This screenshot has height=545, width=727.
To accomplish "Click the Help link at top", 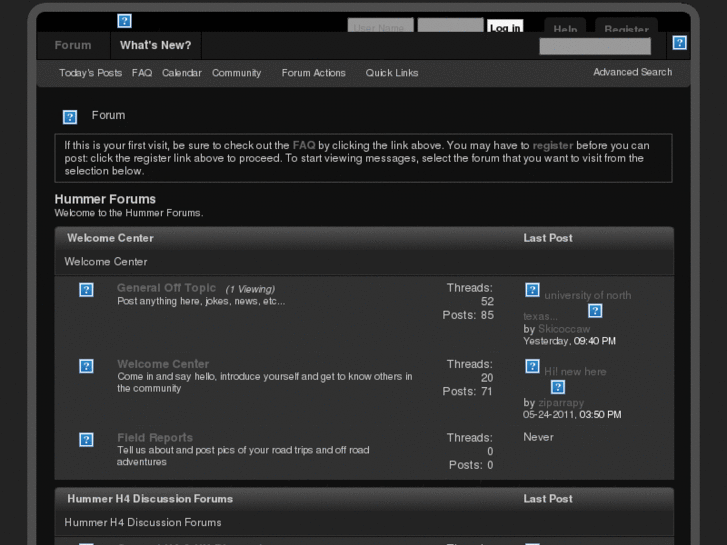I will (565, 26).
